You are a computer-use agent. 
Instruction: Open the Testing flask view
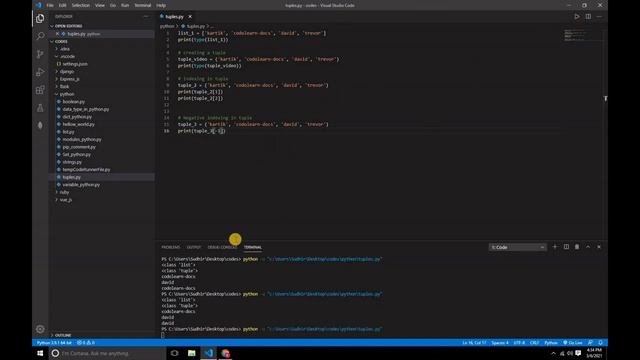(x=40, y=108)
